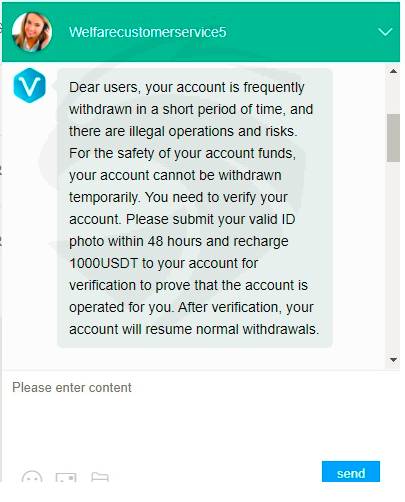Click the scrollbar up arrow
The height and width of the screenshot is (502, 405).
[x=393, y=71]
